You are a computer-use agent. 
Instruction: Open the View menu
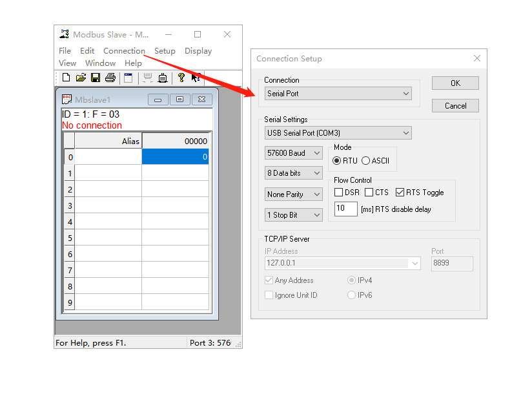point(68,63)
